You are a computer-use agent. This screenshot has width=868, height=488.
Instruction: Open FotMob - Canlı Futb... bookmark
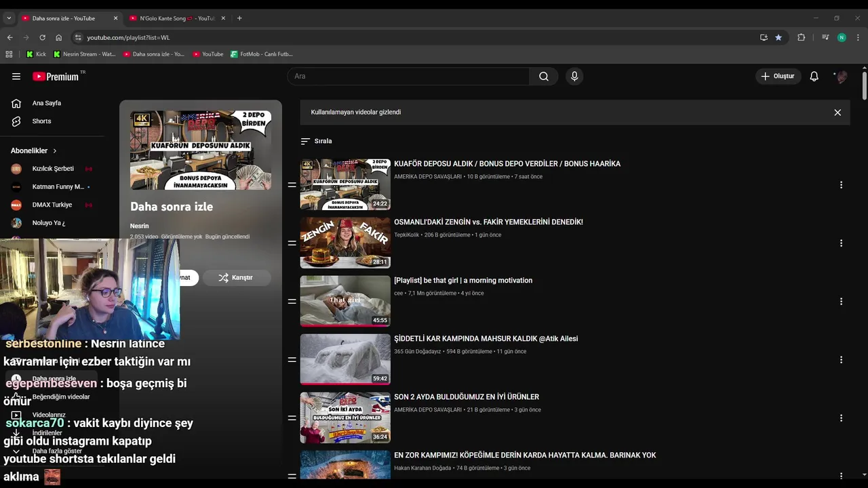(262, 54)
